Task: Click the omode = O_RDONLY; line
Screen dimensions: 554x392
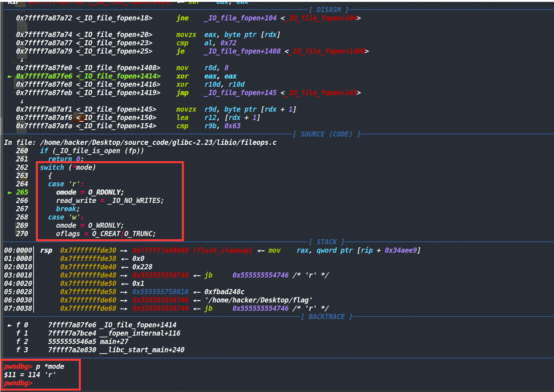Action: [x=90, y=192]
